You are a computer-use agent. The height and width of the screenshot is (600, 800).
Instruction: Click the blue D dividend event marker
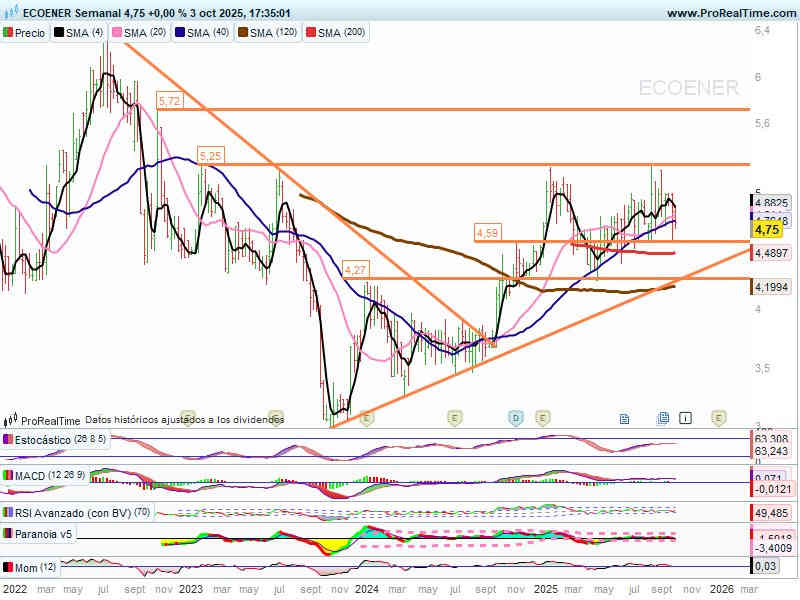click(x=516, y=417)
